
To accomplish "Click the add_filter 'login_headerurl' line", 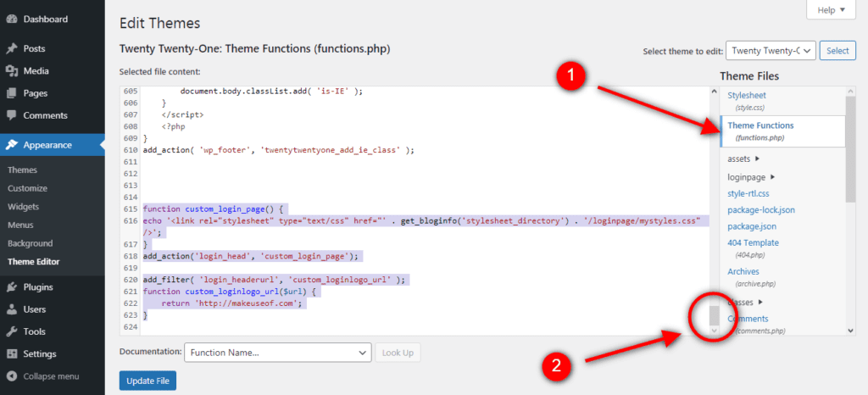I will [x=274, y=280].
